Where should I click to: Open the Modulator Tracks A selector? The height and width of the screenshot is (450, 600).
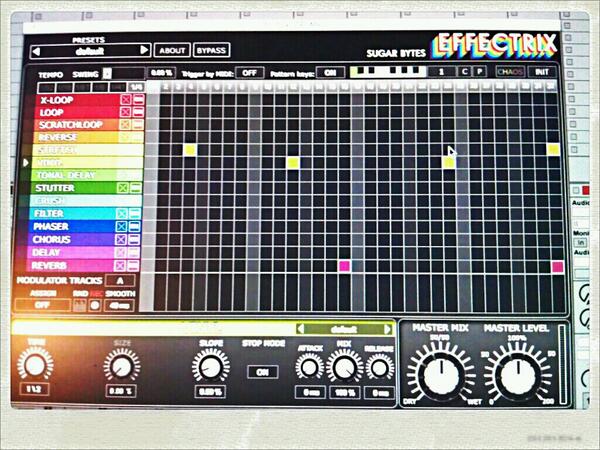point(120,280)
